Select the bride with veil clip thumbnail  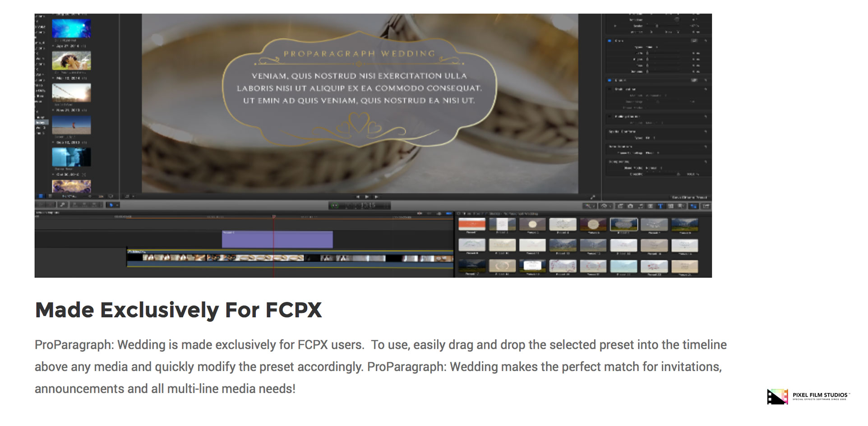point(71,60)
